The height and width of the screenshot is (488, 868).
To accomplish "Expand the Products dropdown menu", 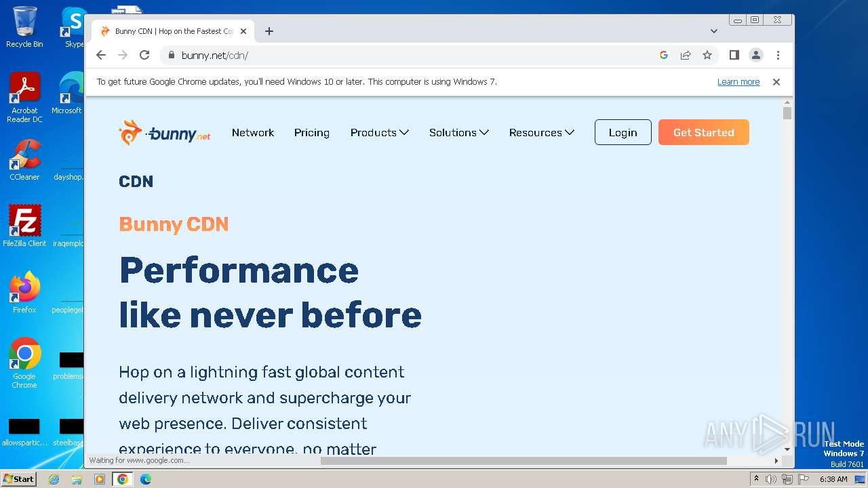I will pyautogui.click(x=380, y=133).
